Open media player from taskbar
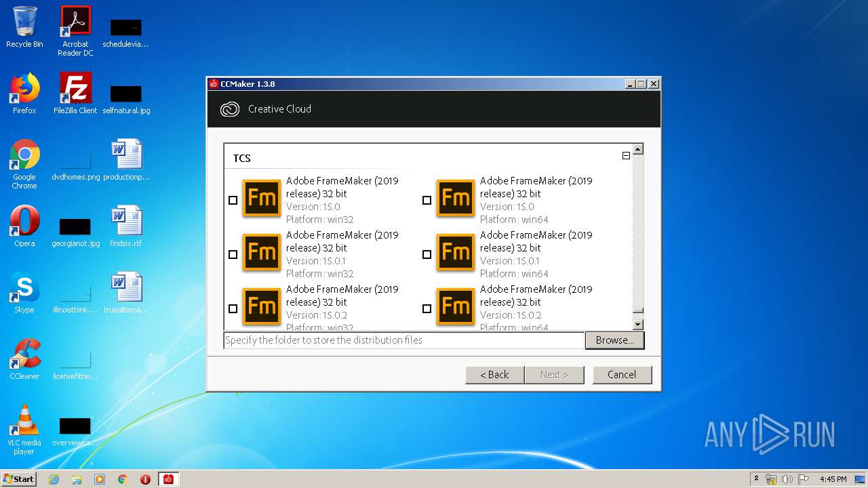 click(100, 479)
